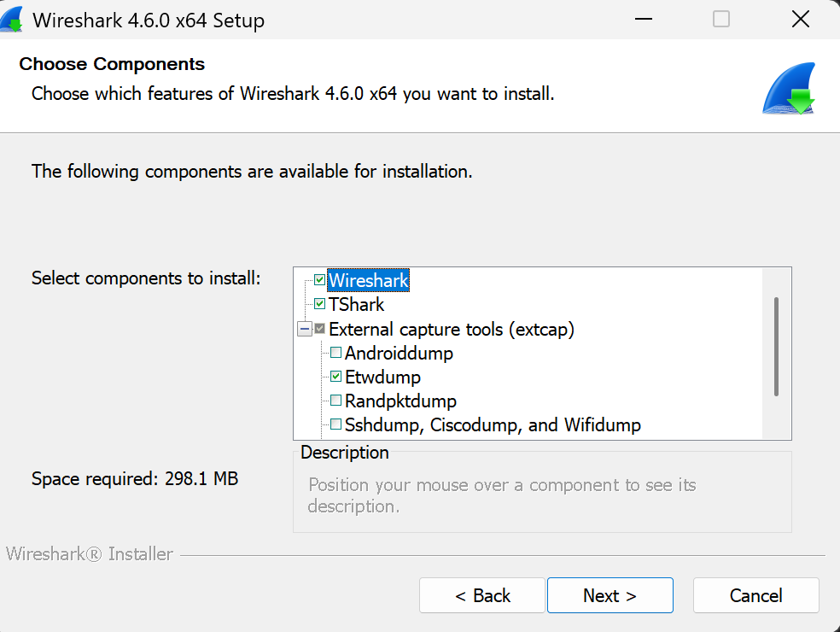Close the Wireshark Setup window
The width and height of the screenshot is (840, 632).
pos(800,19)
